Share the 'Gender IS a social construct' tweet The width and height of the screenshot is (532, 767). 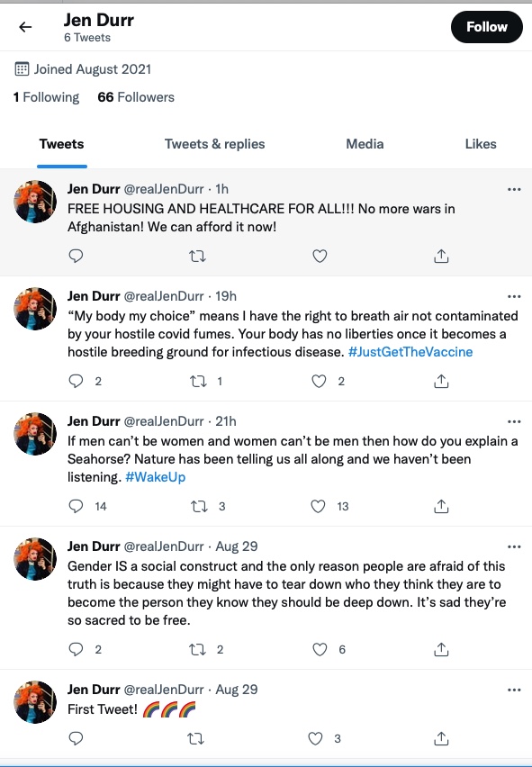pos(441,649)
